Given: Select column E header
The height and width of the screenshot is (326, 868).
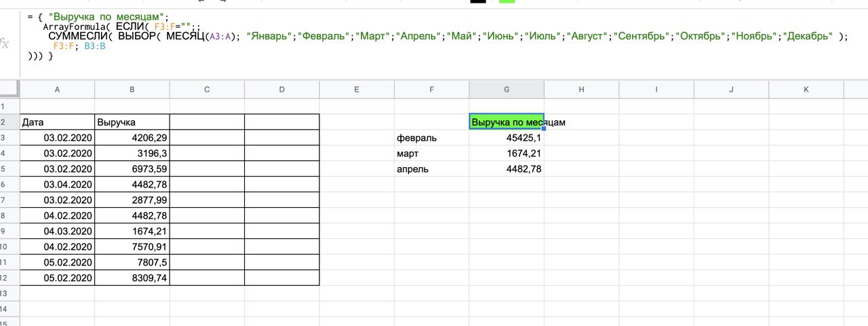Looking at the screenshot, I should pyautogui.click(x=357, y=89).
